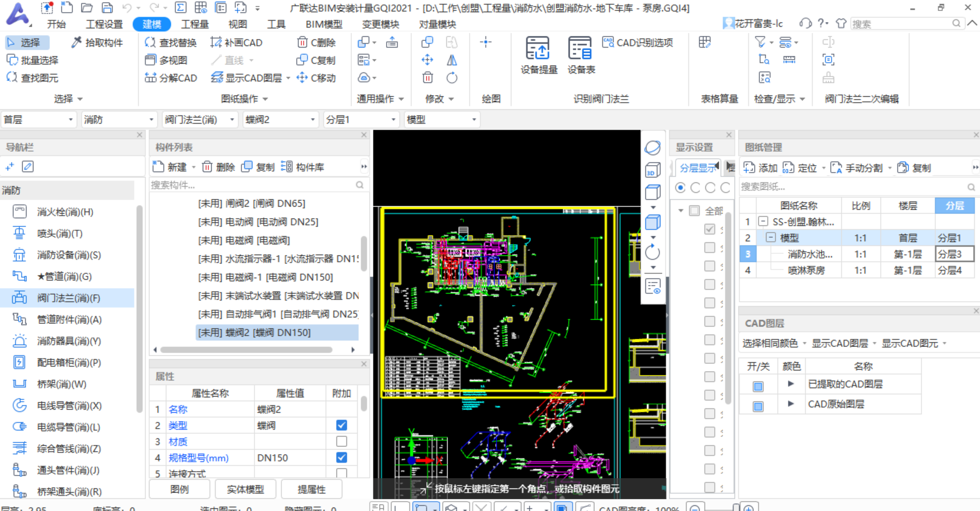This screenshot has height=511, width=980.
Task: Click the 实体模型 button
Action: 245,489
